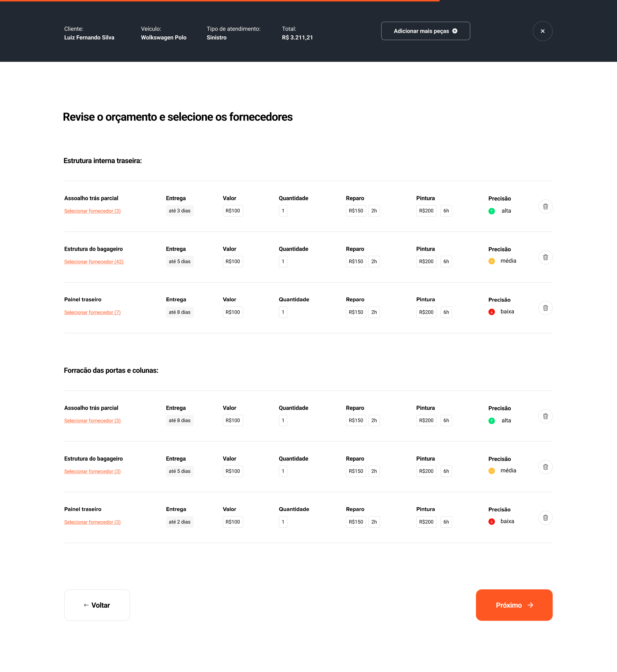617x672 pixels.
Task: Click the 'até 3 dias' delivery tag
Action: point(180,211)
